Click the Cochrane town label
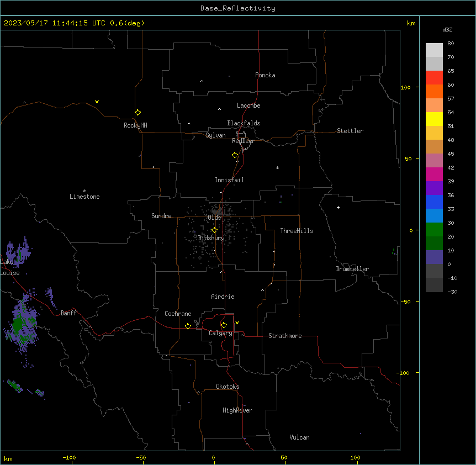476x465 pixels. (x=178, y=314)
